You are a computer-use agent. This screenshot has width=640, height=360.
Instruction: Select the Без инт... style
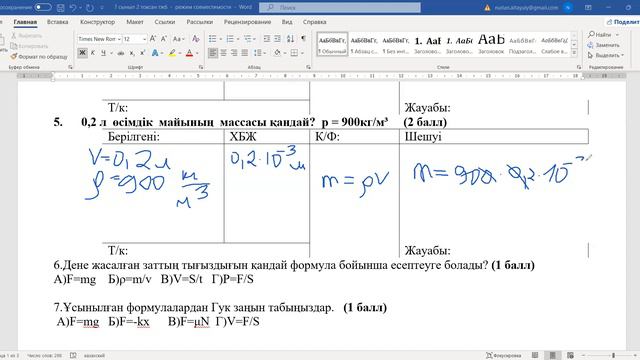pos(396,44)
